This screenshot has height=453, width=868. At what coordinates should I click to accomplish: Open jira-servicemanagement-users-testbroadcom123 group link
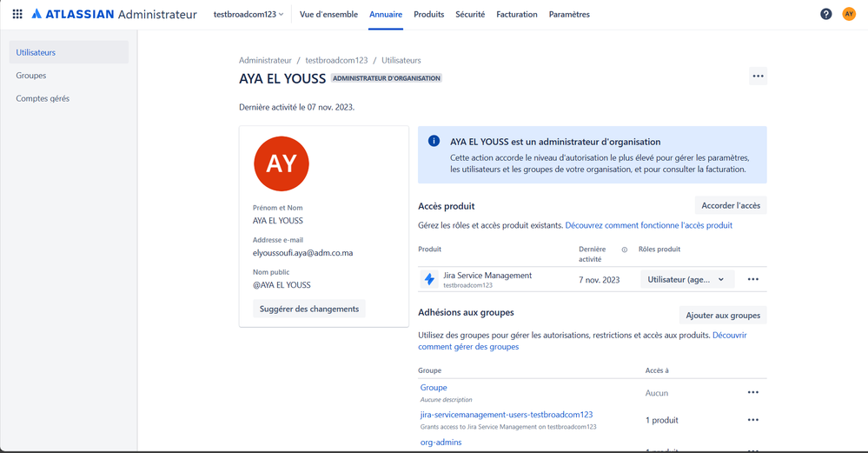coord(507,414)
